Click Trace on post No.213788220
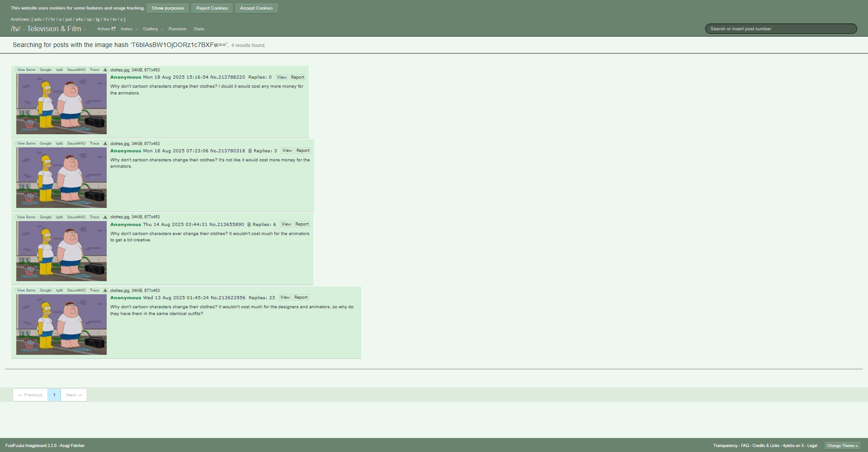The width and height of the screenshot is (868, 452). point(94,70)
